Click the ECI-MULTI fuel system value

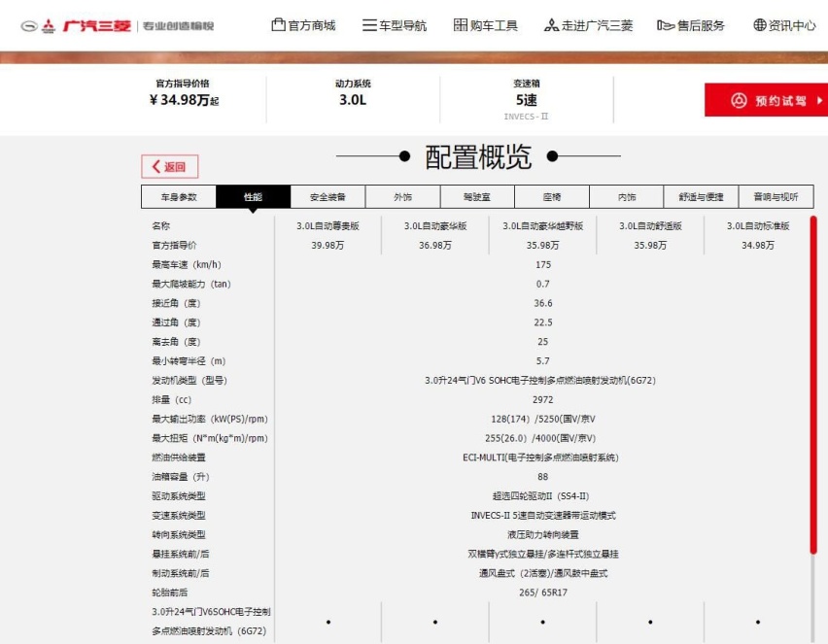point(540,458)
